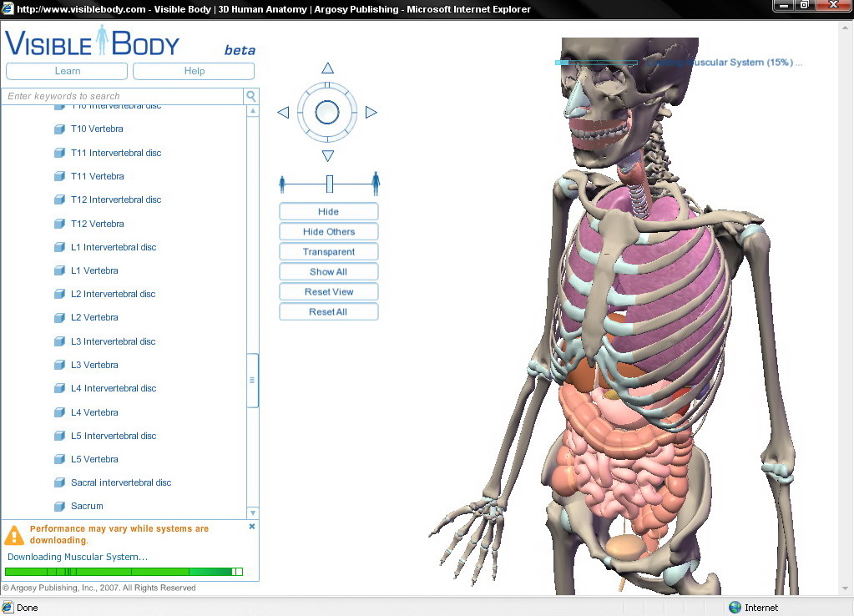The height and width of the screenshot is (616, 854).
Task: Select L2 Intervertebral disc in the list
Action: 114,294
